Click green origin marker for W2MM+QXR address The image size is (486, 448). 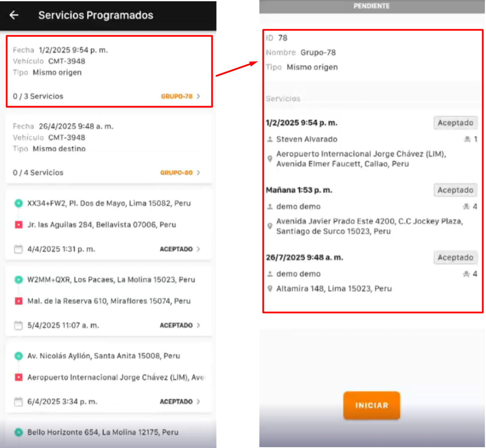point(18,280)
